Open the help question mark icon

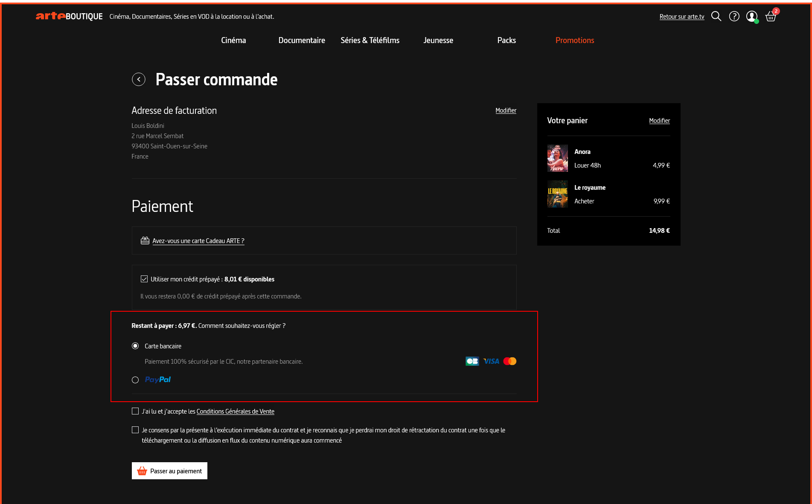(734, 16)
